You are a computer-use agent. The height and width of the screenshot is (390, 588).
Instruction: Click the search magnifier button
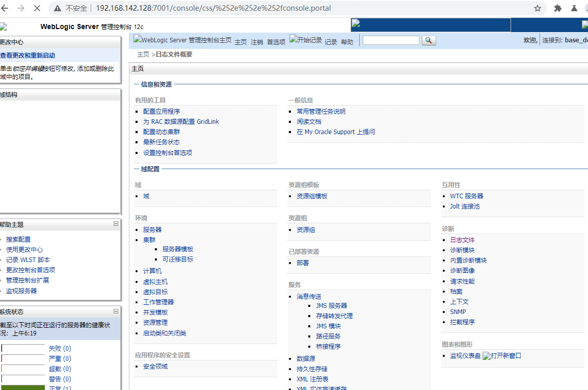(x=429, y=40)
